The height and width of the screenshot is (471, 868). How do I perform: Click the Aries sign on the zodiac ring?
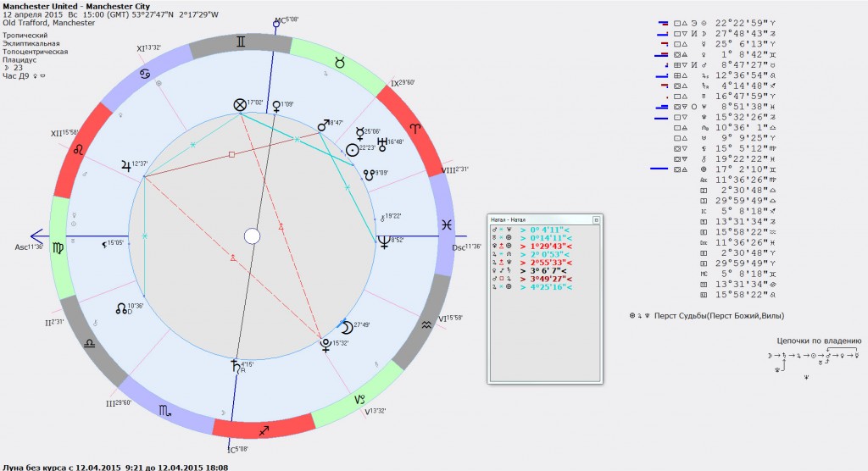point(415,129)
